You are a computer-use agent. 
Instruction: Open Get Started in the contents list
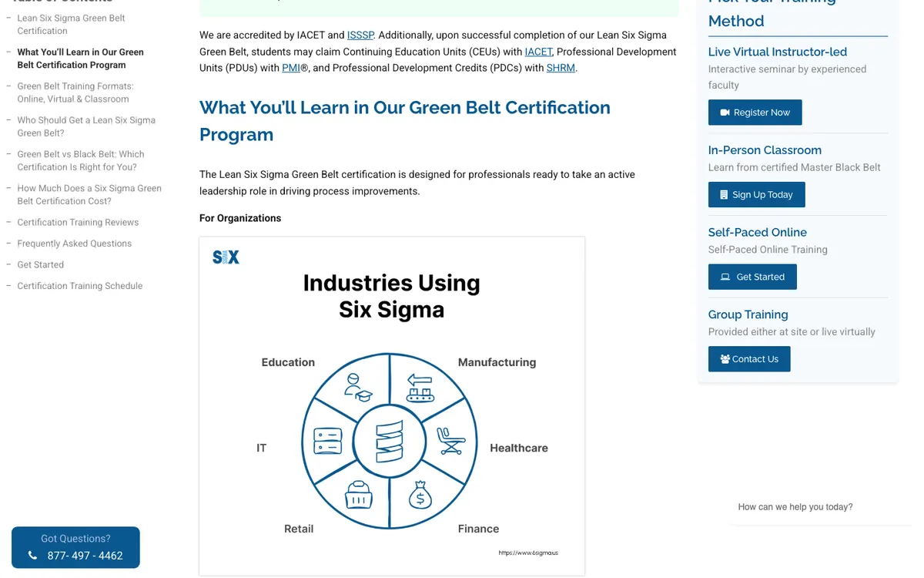[40, 264]
